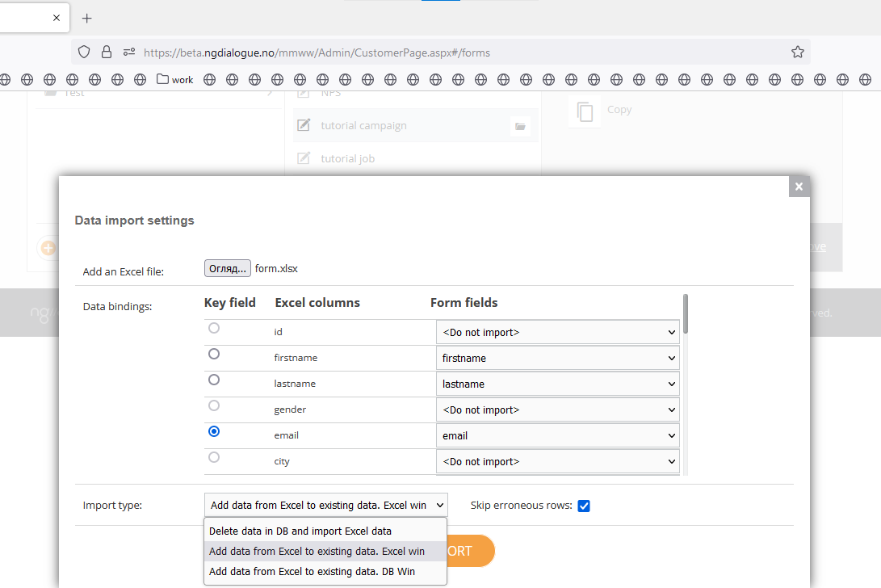Open the Form fields dropdown for id

coord(557,332)
